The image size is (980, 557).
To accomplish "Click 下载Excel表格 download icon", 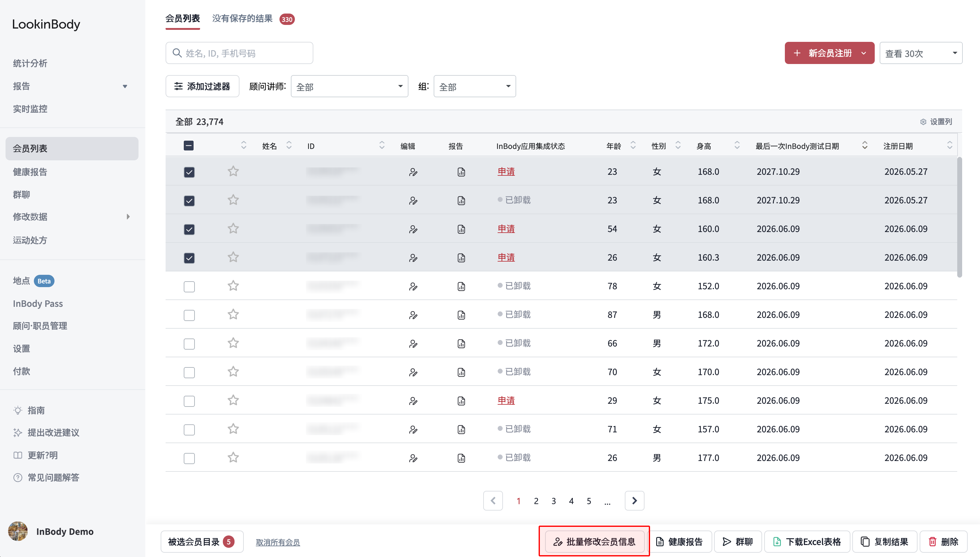I will click(777, 542).
